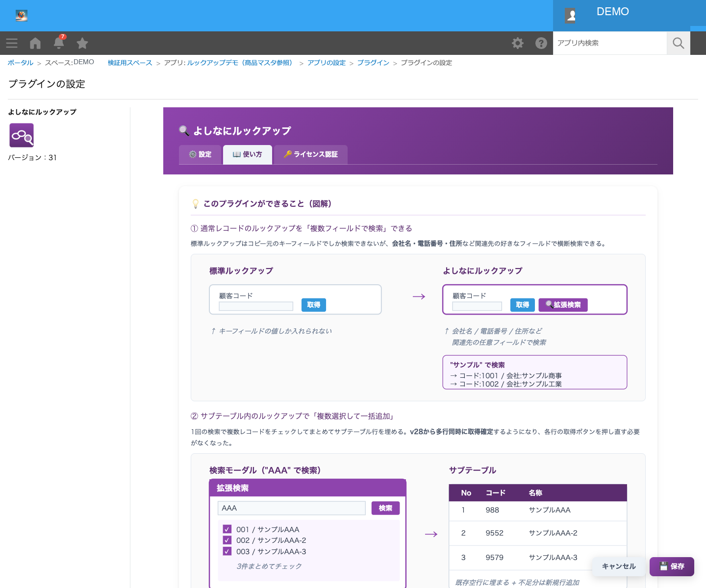706x588 pixels.
Task: Switch to the 設定 tab
Action: [200, 154]
